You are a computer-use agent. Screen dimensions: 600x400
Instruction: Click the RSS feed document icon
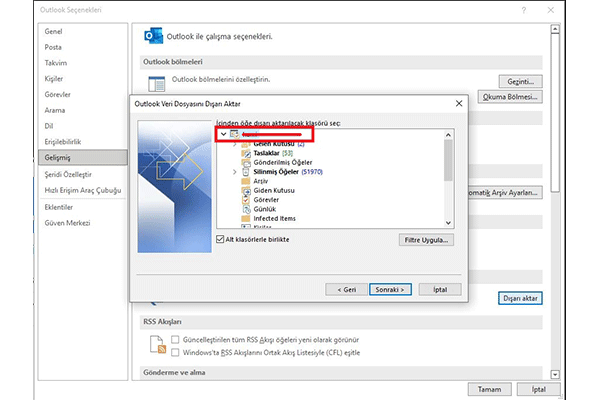[x=158, y=344]
